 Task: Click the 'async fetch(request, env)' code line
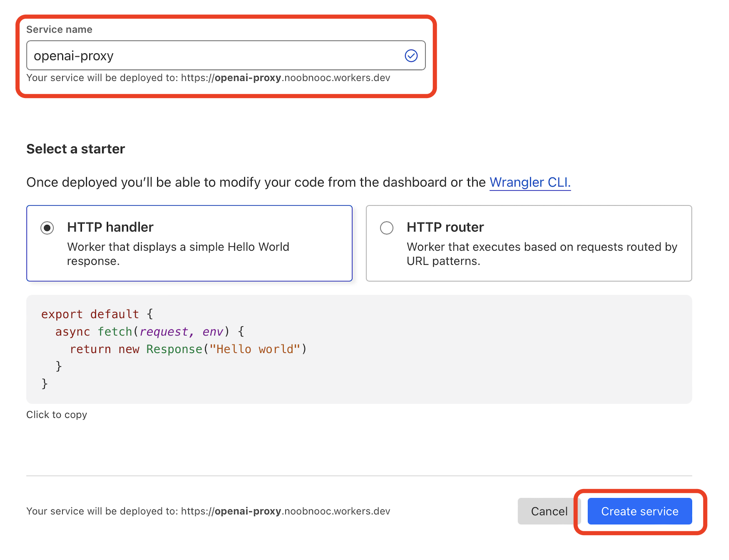pyautogui.click(x=149, y=331)
